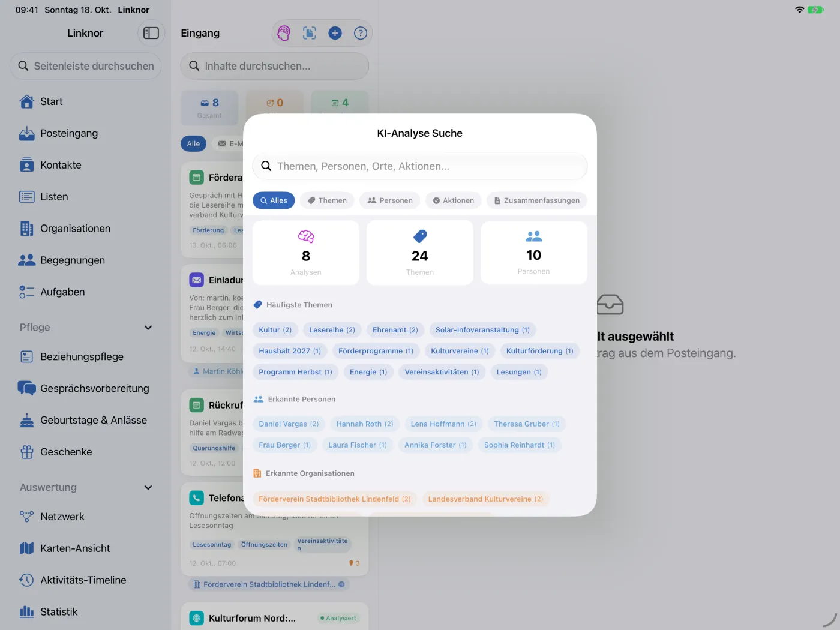Click the Inhalte durchsuchen field
This screenshot has width=840, height=630.
[275, 66]
